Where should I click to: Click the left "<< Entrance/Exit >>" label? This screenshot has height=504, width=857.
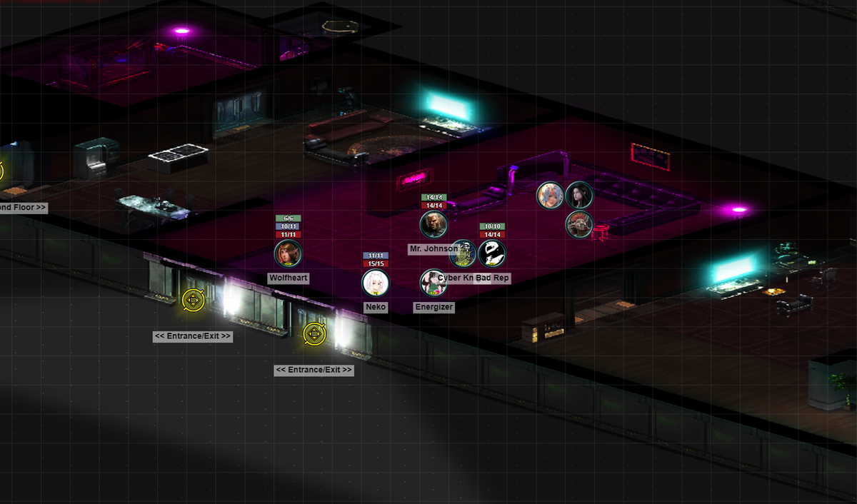click(193, 336)
